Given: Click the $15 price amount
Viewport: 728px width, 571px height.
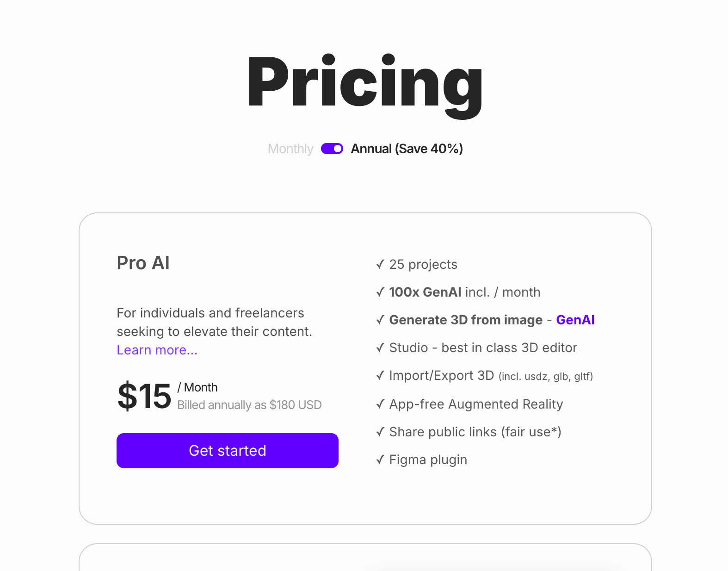Looking at the screenshot, I should pyautogui.click(x=144, y=396).
